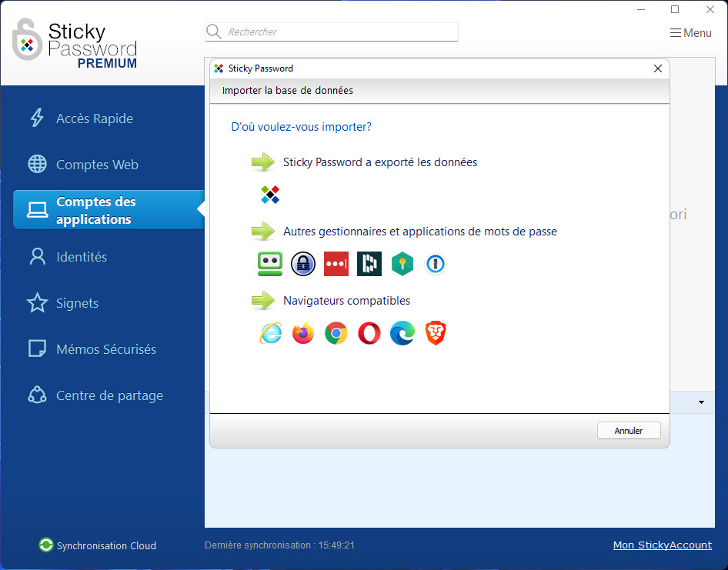Screen dimensions: 728x570
Task: Import from Opera browser
Action: coord(369,333)
